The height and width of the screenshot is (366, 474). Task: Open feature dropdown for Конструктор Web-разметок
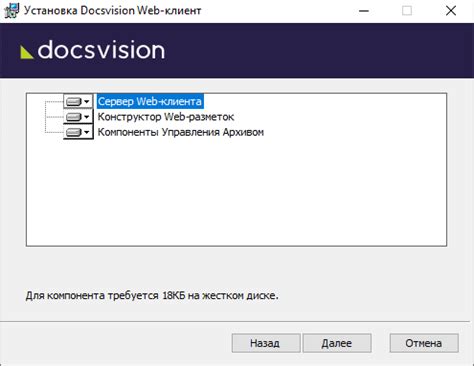click(x=78, y=117)
